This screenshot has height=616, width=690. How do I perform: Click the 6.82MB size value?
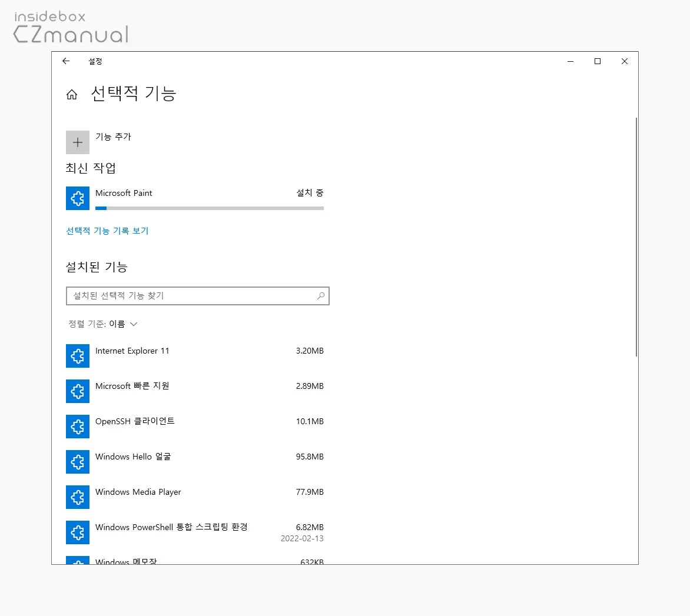tap(310, 527)
